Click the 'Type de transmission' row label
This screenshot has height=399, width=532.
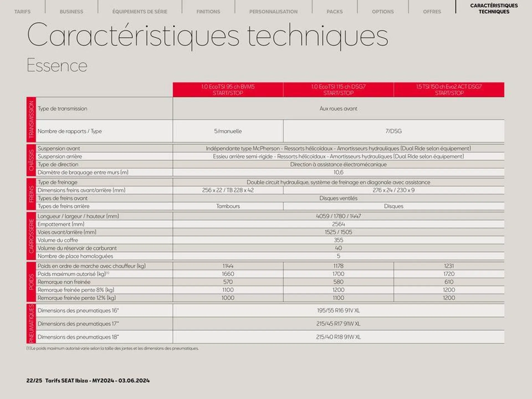[x=62, y=109]
